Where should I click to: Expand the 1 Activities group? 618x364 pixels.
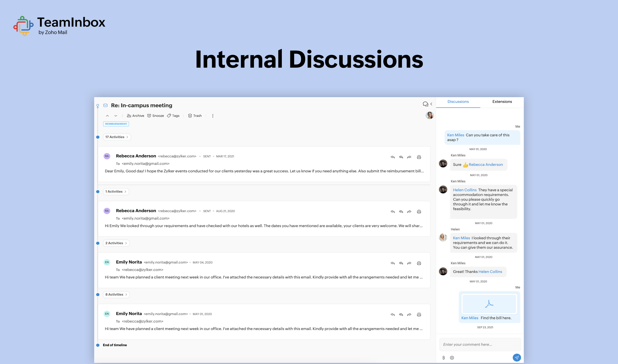click(116, 191)
